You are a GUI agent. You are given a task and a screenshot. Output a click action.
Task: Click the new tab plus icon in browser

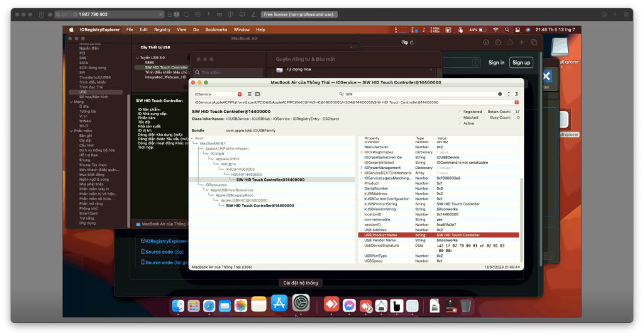coord(521,42)
